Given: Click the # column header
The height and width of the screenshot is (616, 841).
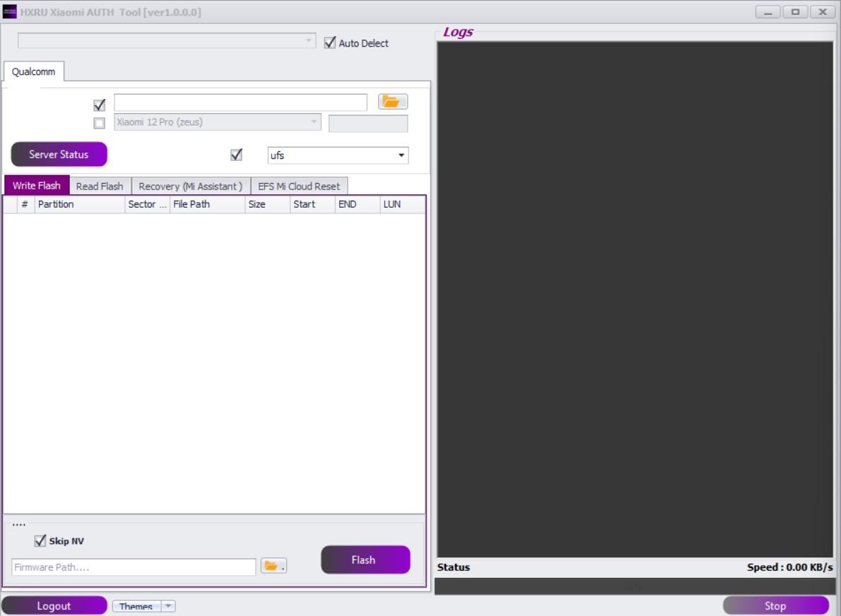Looking at the screenshot, I should [25, 204].
